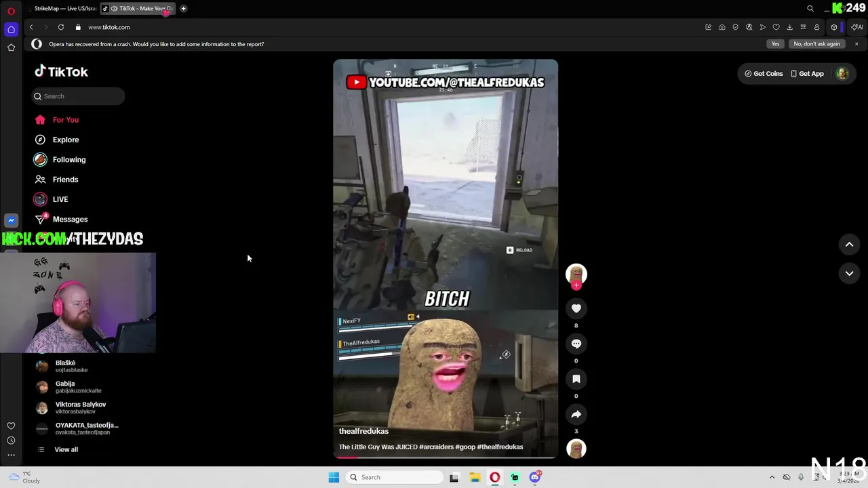
Task: Click the www.tiktok.com address bar
Action: tap(108, 27)
